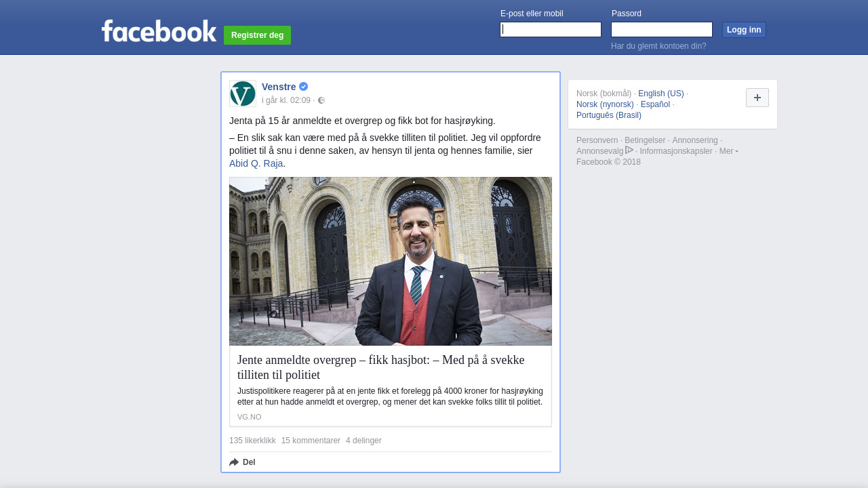Click the Del share arrow button
The height and width of the screenshot is (488, 868).
(x=242, y=462)
